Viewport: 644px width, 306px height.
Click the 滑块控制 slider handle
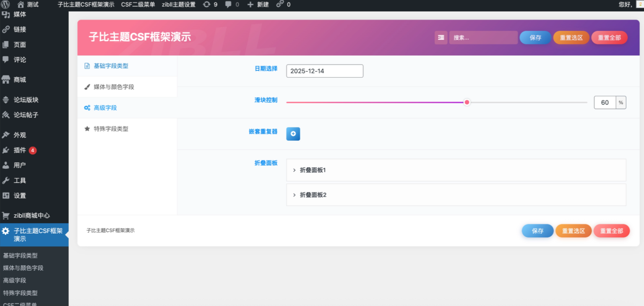467,103
